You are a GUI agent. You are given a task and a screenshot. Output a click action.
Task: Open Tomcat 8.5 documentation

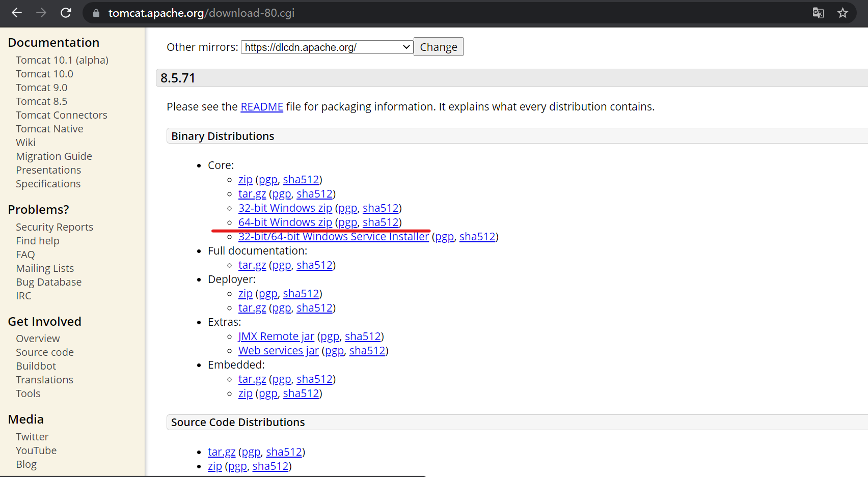pos(41,101)
